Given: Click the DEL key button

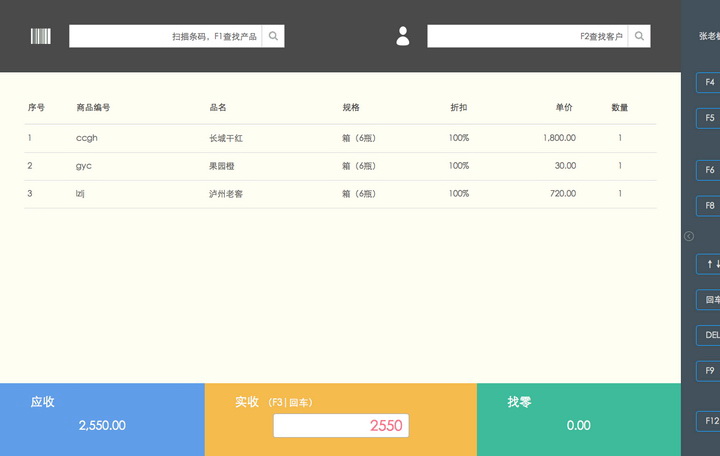Looking at the screenshot, I should pos(709,336).
